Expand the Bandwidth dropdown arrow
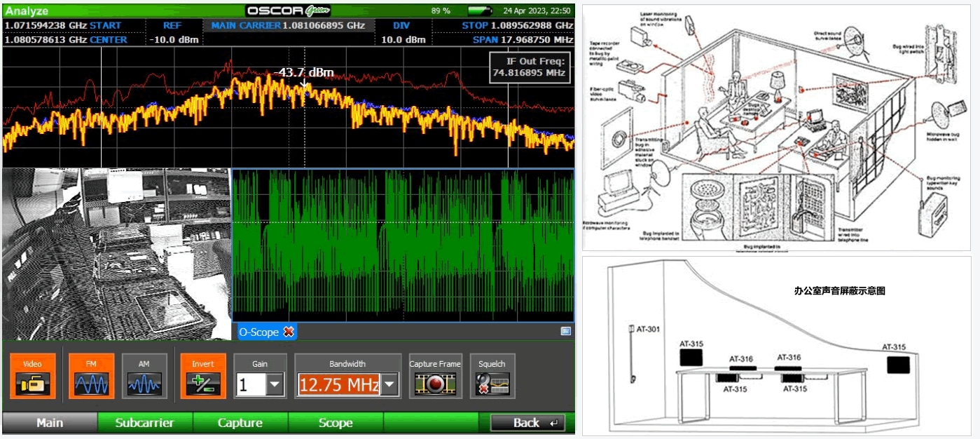Screen dimensions: 980x439 tap(390, 384)
